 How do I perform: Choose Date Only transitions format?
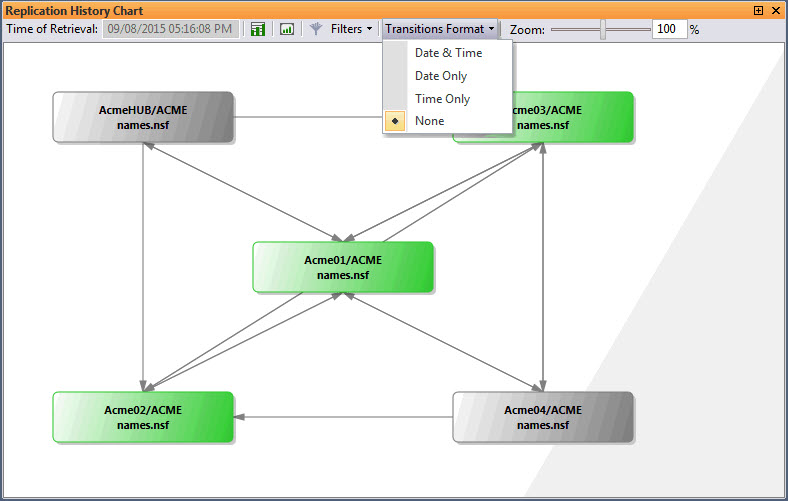click(x=441, y=76)
